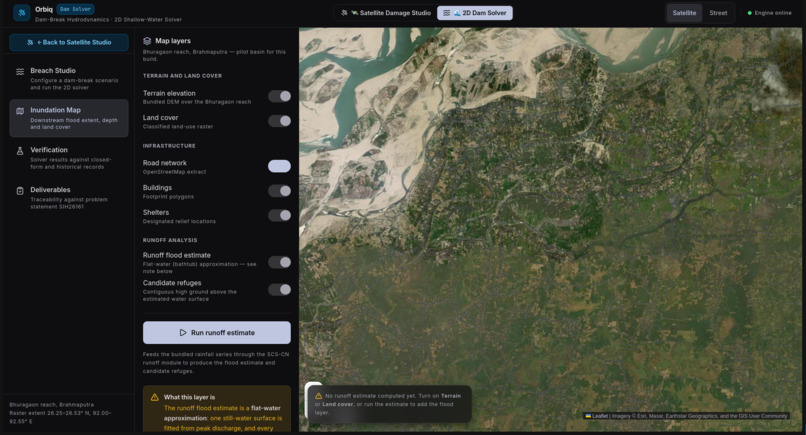Select Street basemap
The height and width of the screenshot is (435, 806).
pyautogui.click(x=718, y=13)
